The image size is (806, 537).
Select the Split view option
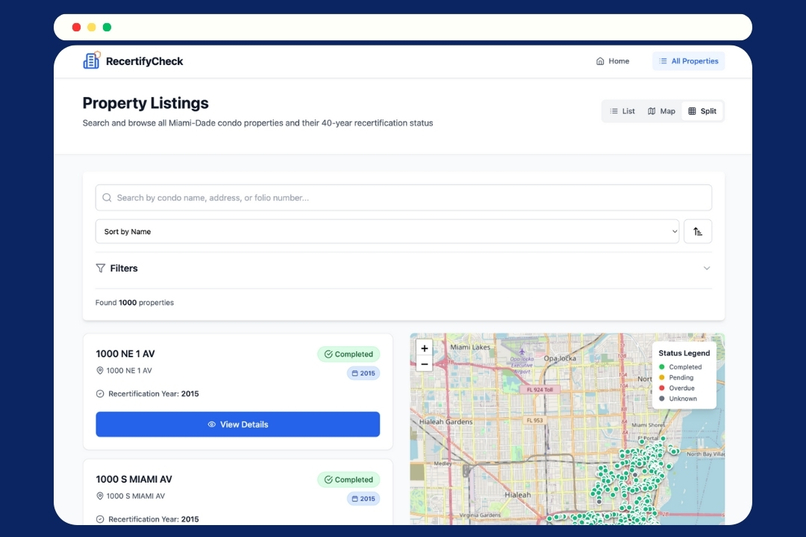(702, 111)
